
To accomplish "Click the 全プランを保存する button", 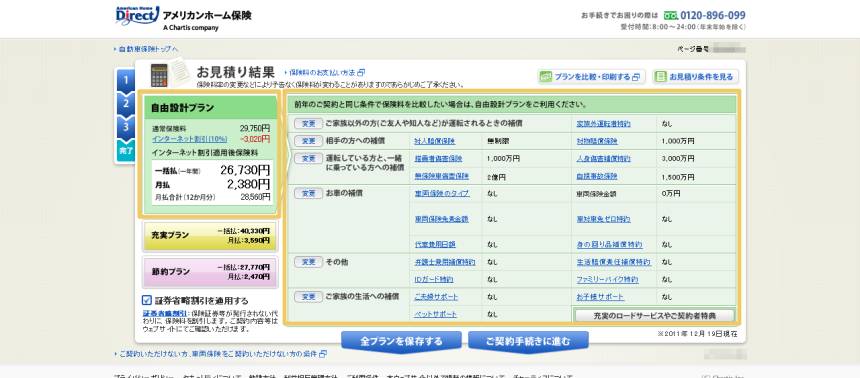I will [401, 341].
